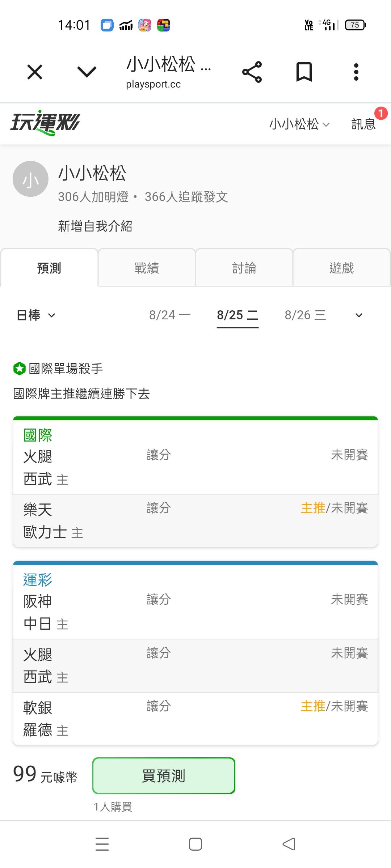This screenshot has height=868, width=391.
Task: Tap the share icon in browser bar
Action: point(252,72)
